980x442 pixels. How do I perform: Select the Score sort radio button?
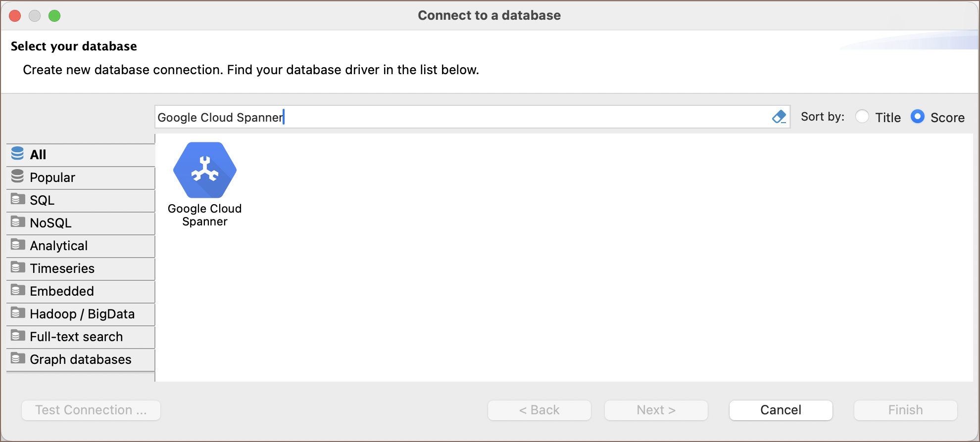coord(917,117)
